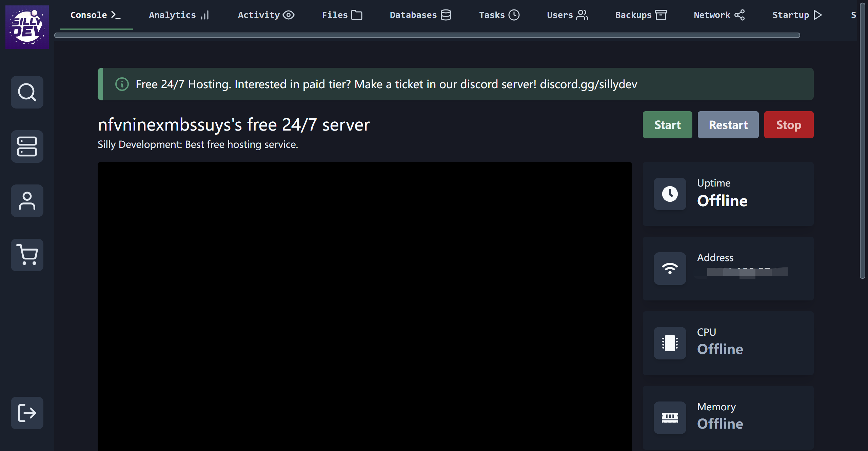Screen dimensions: 868x451
Task: Open the search magnifier in sidebar
Action: [x=27, y=92]
